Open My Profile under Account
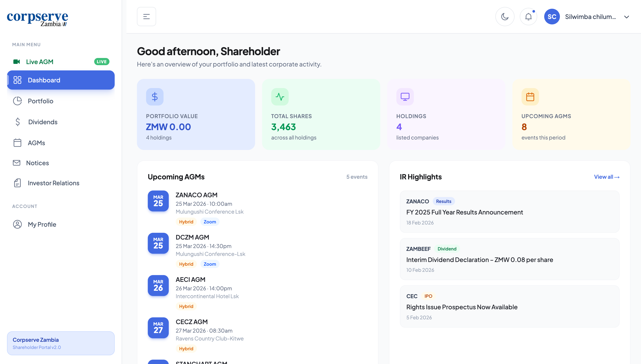The image size is (641, 364). coord(42,224)
